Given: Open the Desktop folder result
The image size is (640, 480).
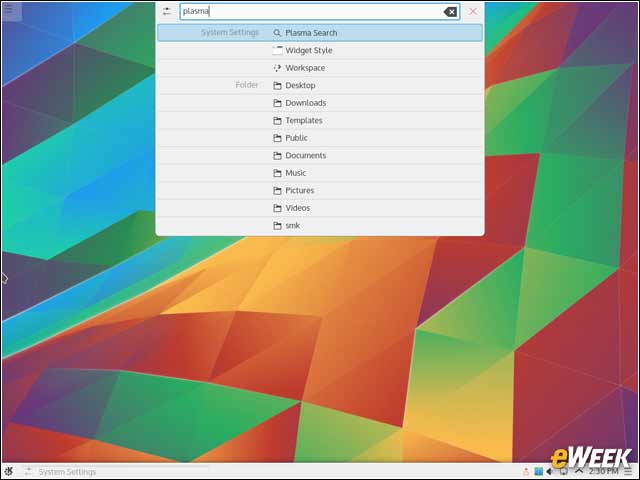Looking at the screenshot, I should [x=320, y=85].
